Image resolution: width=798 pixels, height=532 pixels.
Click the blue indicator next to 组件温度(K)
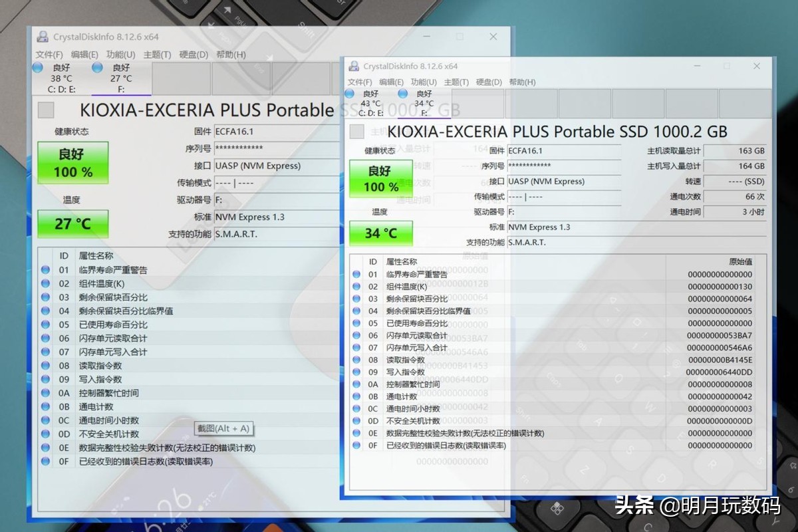click(356, 288)
